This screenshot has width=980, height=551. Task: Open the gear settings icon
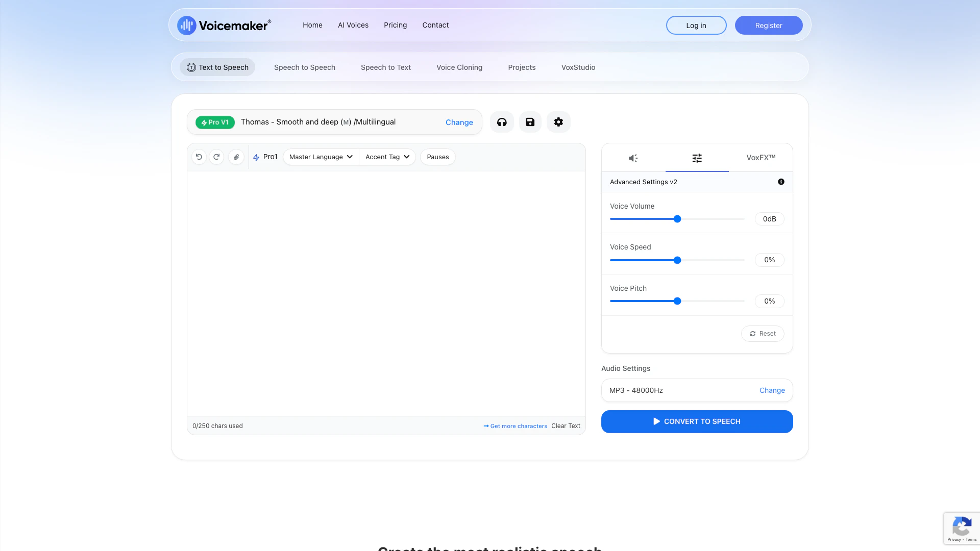tap(558, 122)
